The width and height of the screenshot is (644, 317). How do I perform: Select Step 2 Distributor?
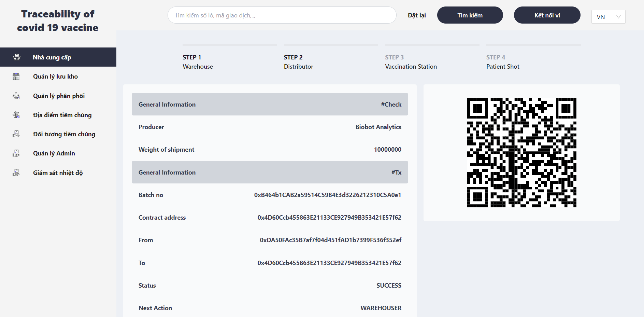coord(331,57)
